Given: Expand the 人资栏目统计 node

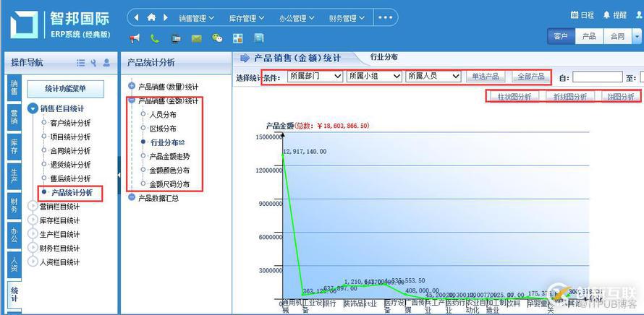Looking at the screenshot, I should [33, 262].
